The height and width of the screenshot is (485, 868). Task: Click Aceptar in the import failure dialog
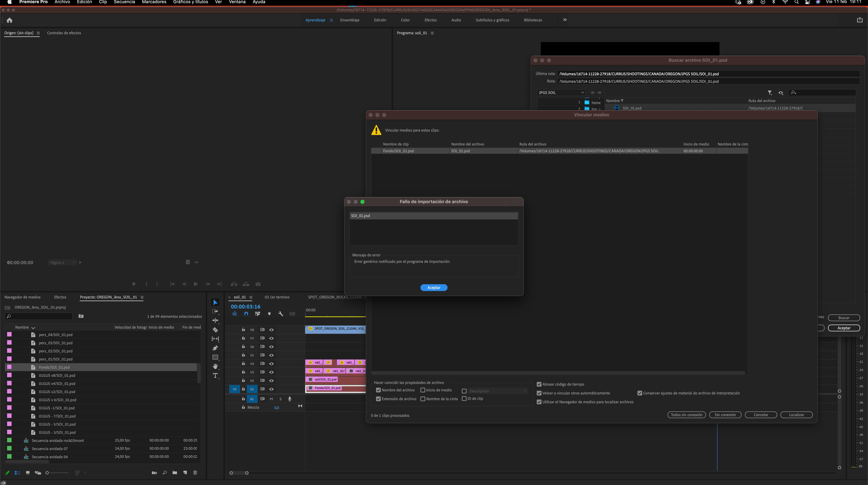434,287
